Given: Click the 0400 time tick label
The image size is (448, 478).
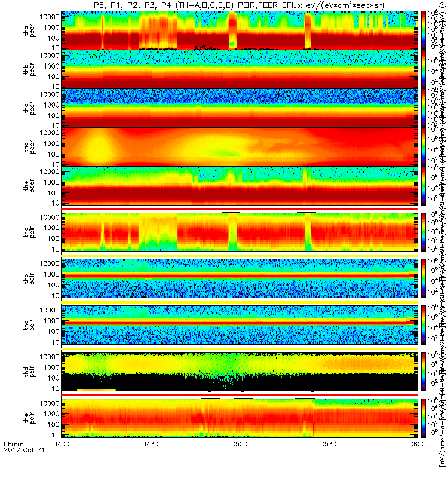Looking at the screenshot, I should pyautogui.click(x=62, y=444).
